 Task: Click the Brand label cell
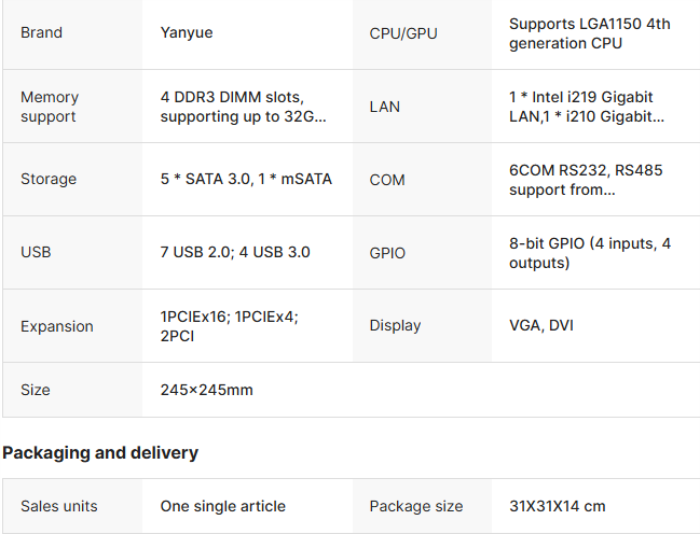(41, 33)
